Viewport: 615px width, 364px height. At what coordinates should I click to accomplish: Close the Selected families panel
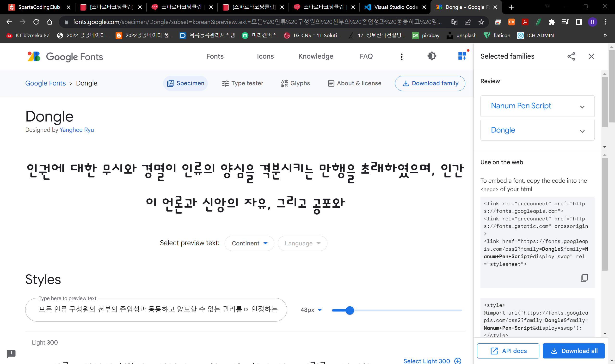click(591, 56)
